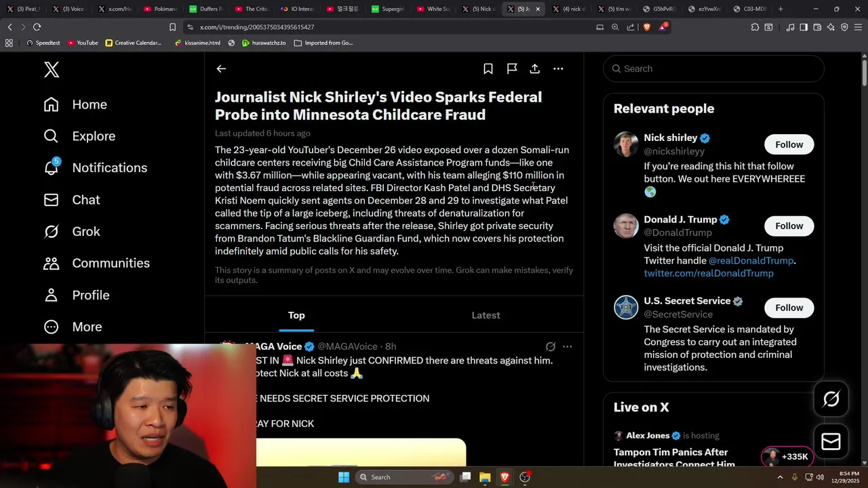Viewport: 868px width, 488px height.
Task: Open the story's three-dot options menu
Action: pos(558,68)
